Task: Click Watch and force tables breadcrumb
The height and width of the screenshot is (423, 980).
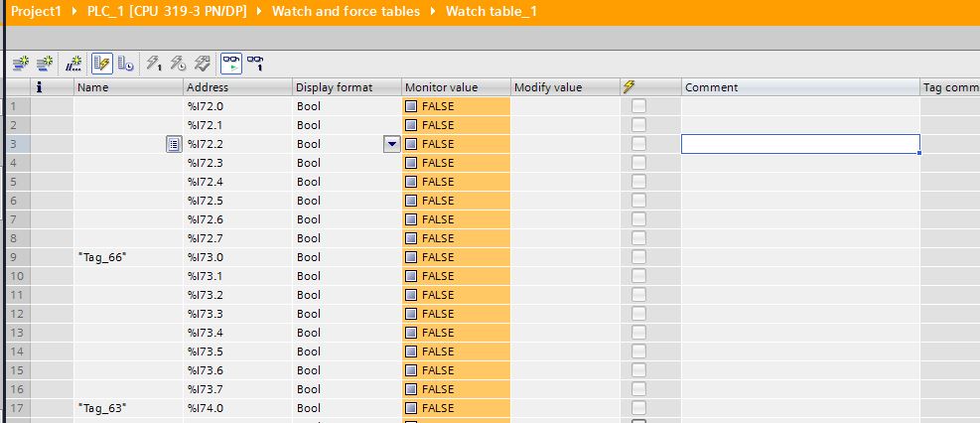Action: pyautogui.click(x=346, y=11)
